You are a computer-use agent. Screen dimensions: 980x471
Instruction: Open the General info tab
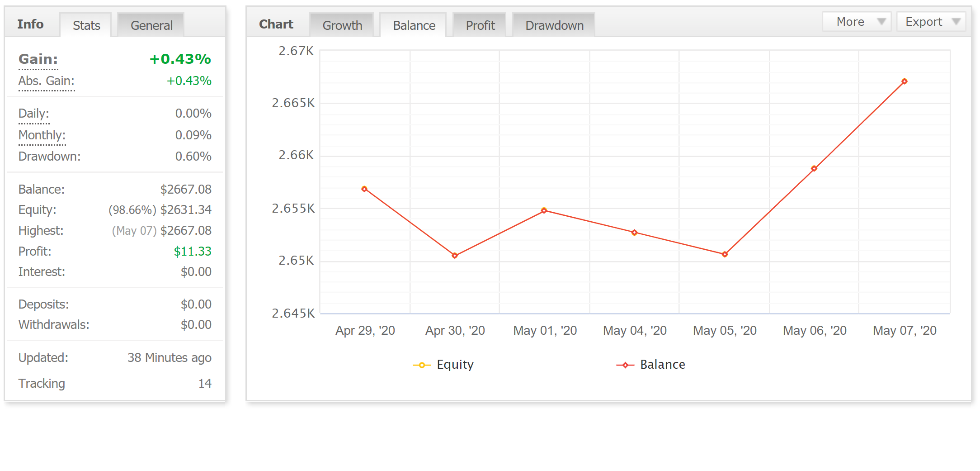[151, 25]
